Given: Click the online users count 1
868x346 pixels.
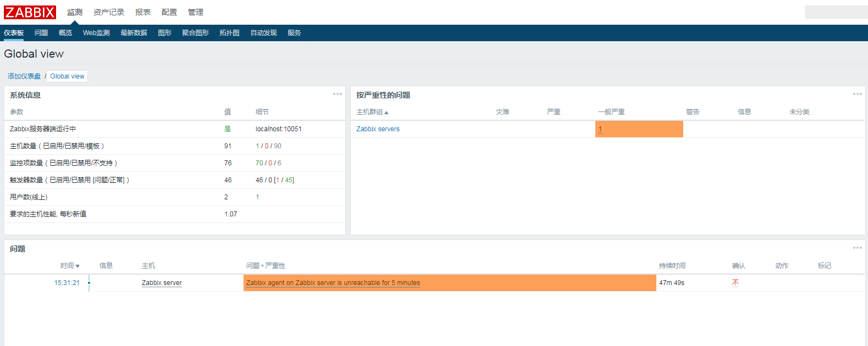Looking at the screenshot, I should [257, 197].
